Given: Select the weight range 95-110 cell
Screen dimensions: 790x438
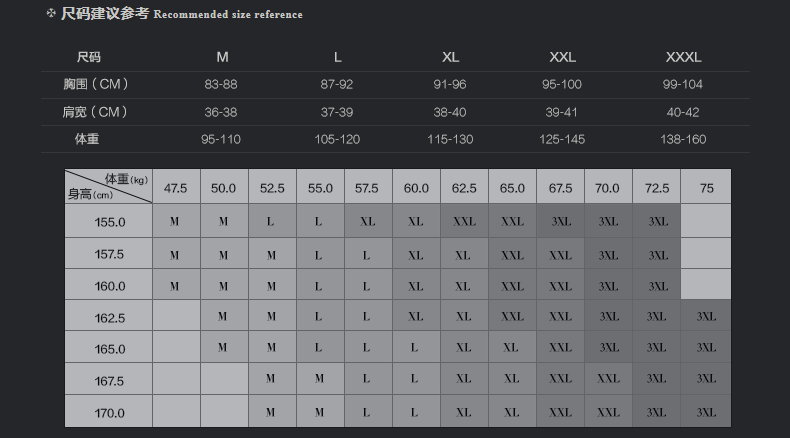Looking at the screenshot, I should pyautogui.click(x=221, y=139).
